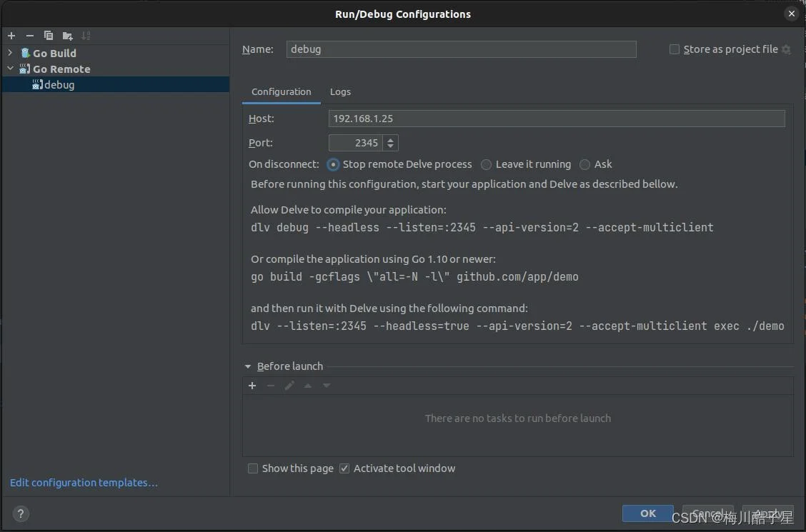The image size is (806, 532).
Task: Expand the Go Build tree node
Action: pyautogui.click(x=10, y=53)
